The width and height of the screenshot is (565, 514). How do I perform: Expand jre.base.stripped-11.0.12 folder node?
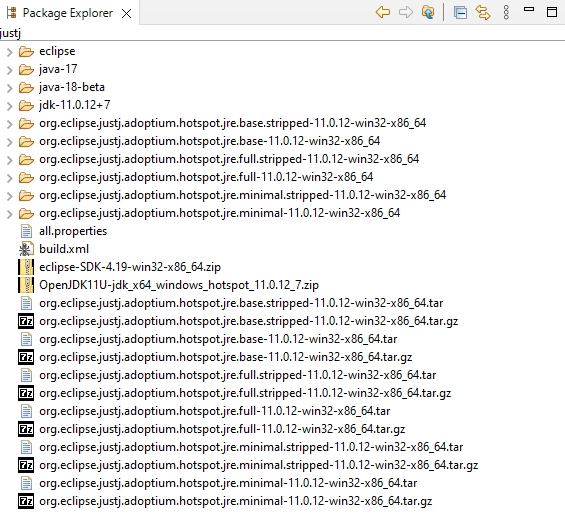coord(10,124)
